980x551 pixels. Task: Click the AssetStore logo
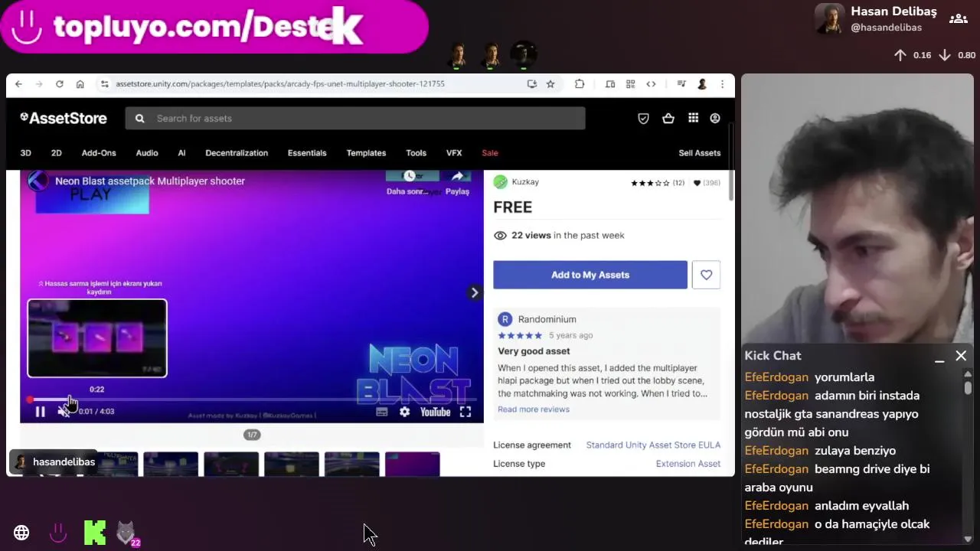tap(64, 118)
